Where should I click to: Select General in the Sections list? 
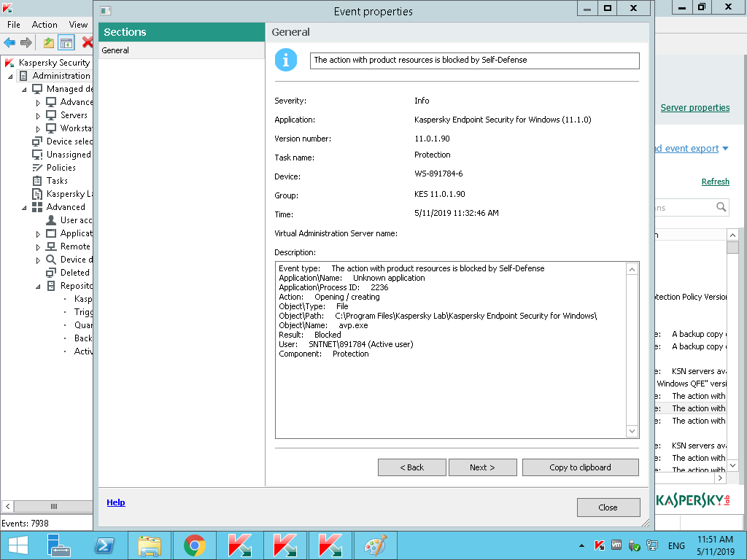pos(115,50)
